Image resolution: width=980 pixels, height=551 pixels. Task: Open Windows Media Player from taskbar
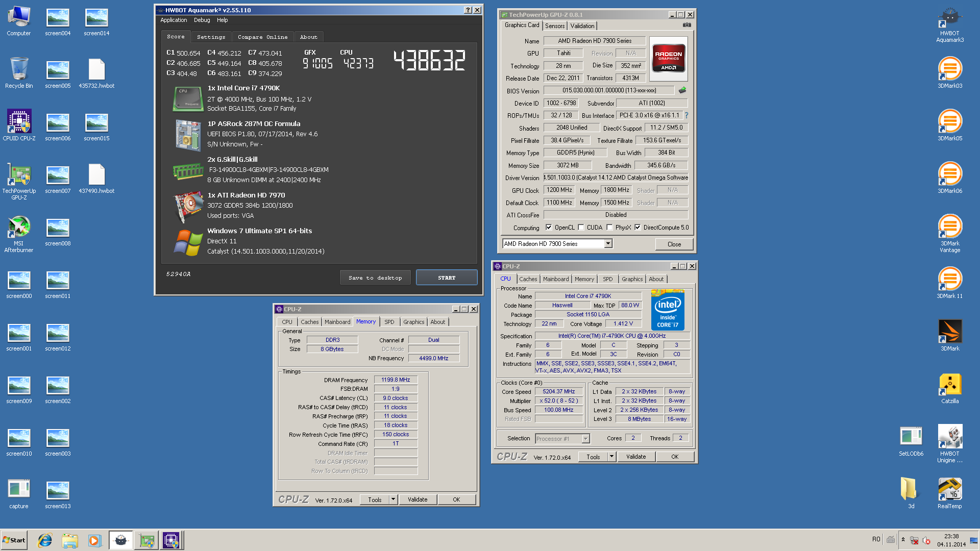[x=94, y=540]
